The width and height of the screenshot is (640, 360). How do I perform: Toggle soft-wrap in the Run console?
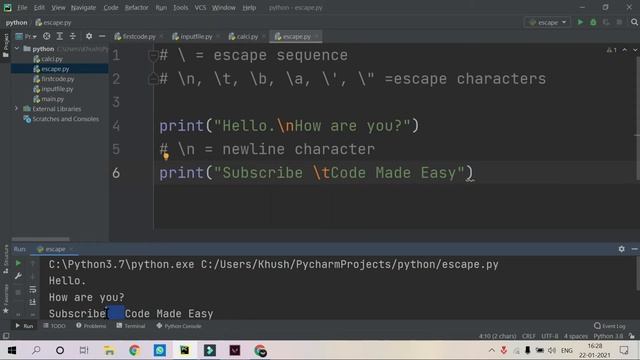[33, 289]
